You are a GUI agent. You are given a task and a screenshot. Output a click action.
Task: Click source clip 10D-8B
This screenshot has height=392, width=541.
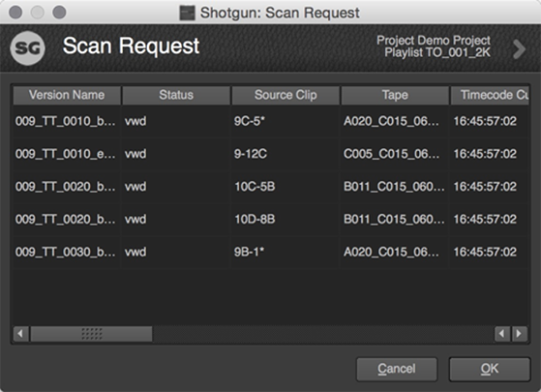pyautogui.click(x=255, y=220)
